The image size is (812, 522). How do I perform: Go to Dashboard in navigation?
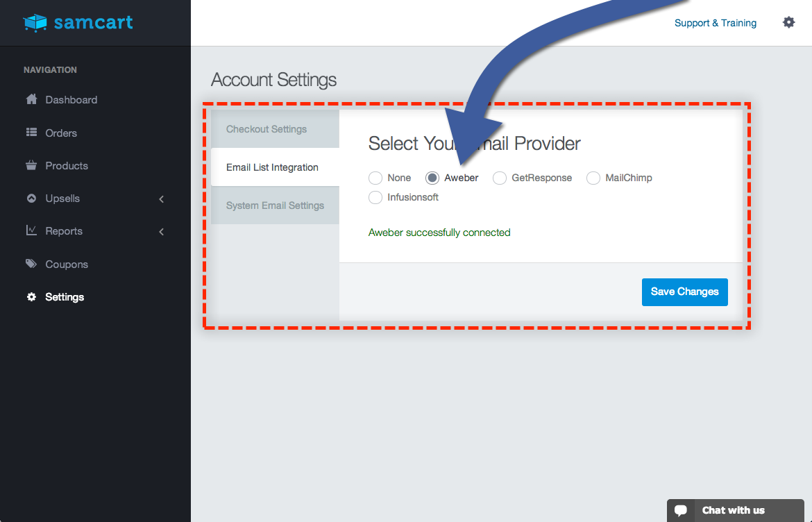click(71, 99)
